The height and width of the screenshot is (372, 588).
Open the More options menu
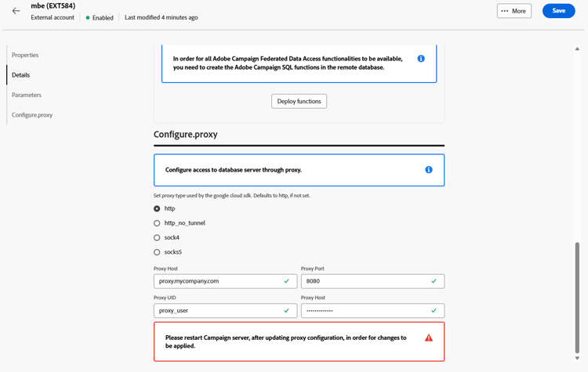(514, 11)
